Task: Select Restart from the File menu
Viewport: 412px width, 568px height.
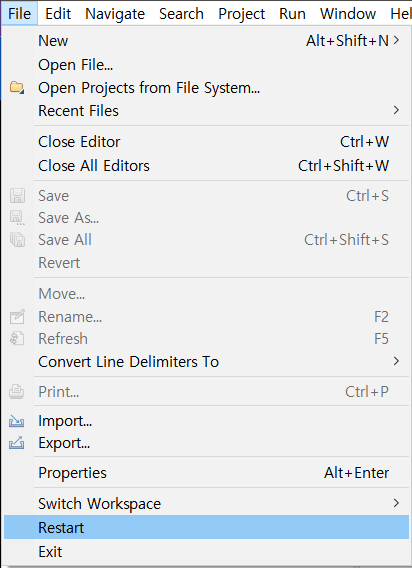Action: pos(207,527)
